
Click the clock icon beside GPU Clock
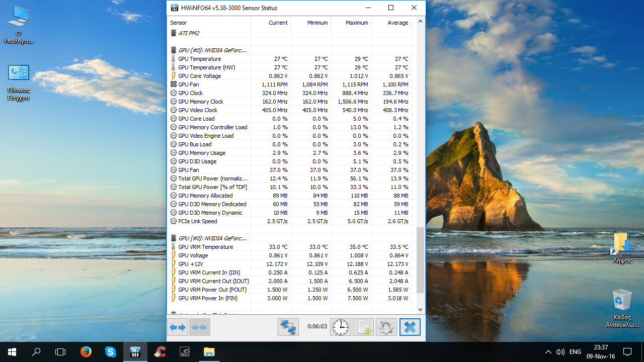174,93
